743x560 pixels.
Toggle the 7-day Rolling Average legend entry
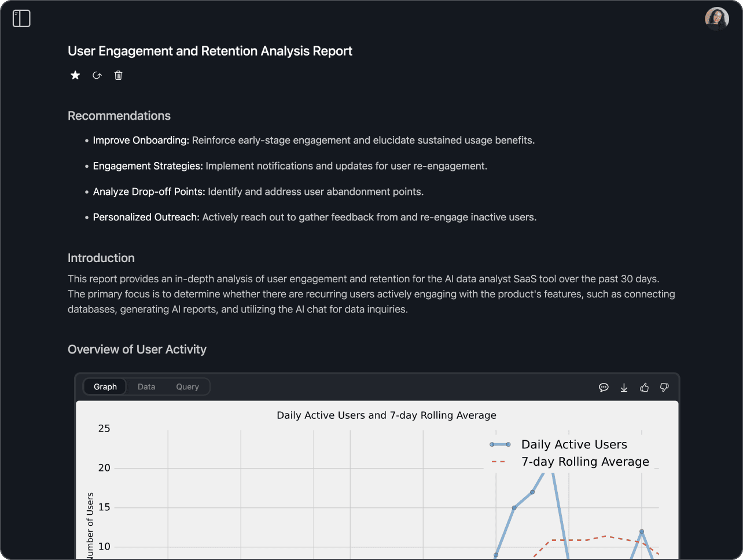tap(585, 461)
